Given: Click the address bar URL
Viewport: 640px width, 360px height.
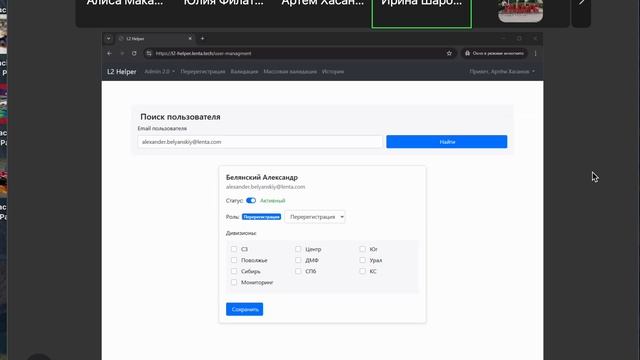Looking at the screenshot, I should coord(203,53).
